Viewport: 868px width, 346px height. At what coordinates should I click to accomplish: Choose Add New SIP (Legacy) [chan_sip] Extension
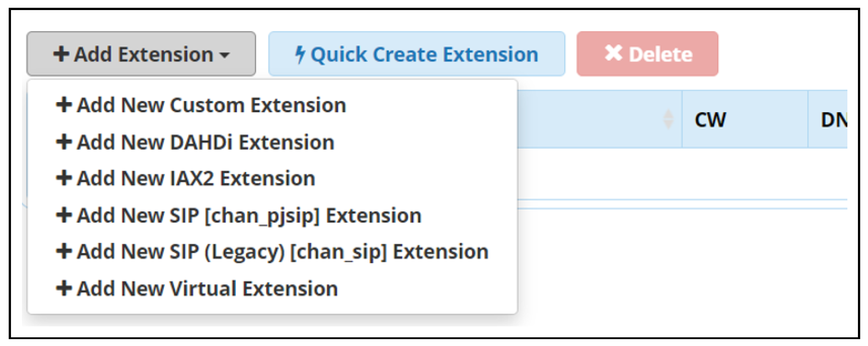[282, 252]
